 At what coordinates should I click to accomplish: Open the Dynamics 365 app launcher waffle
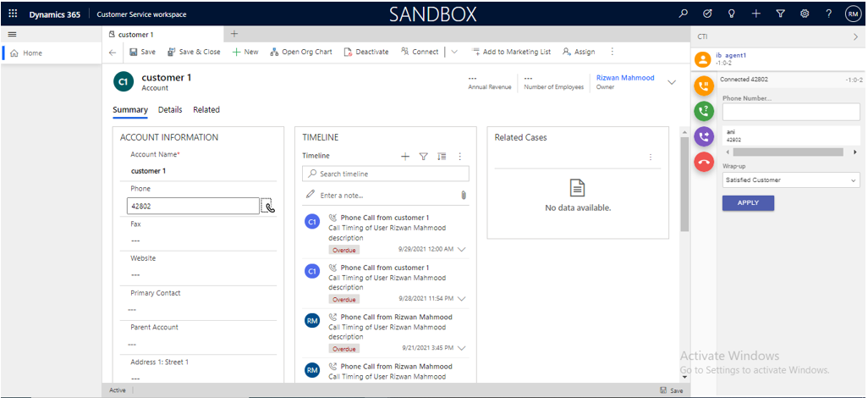(13, 14)
